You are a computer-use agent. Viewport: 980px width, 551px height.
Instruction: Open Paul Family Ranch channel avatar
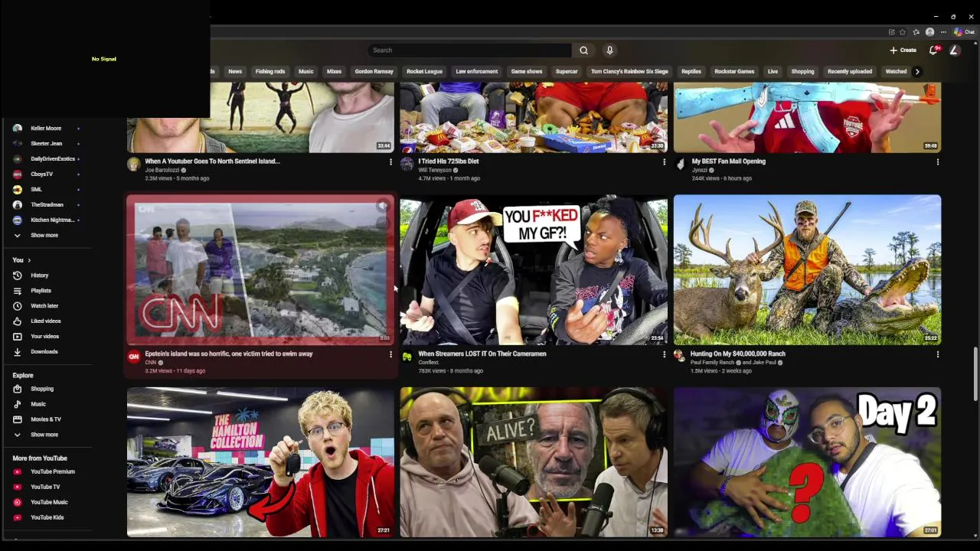pyautogui.click(x=678, y=355)
